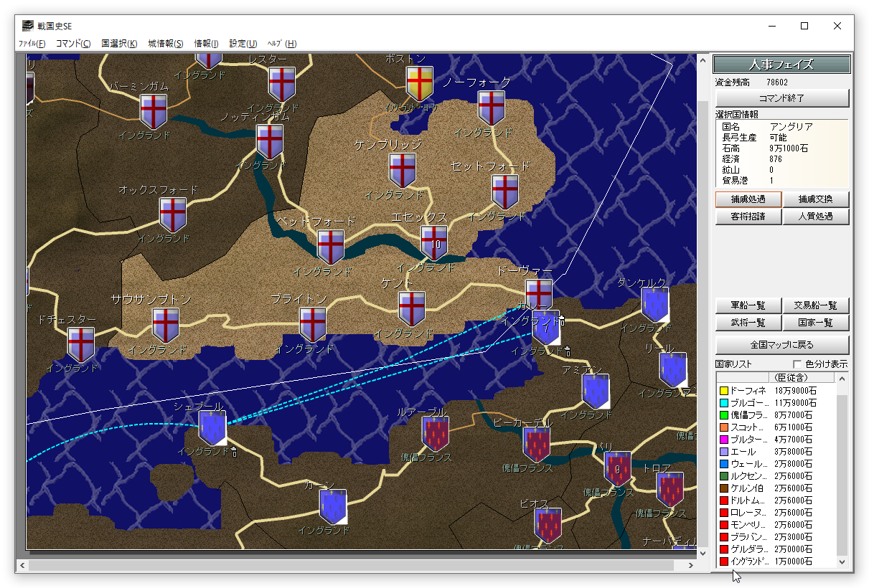
Task: Select the Birmingham castle shield
Action: pyautogui.click(x=154, y=111)
